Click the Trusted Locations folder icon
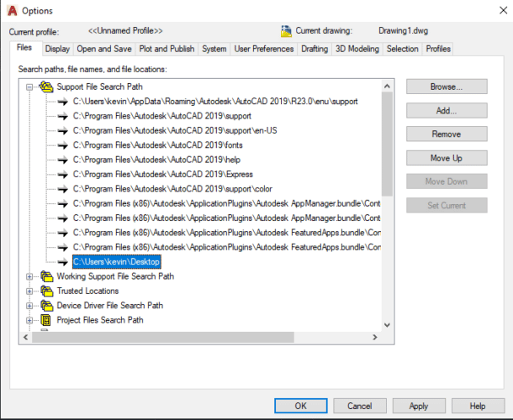The width and height of the screenshot is (513, 420). pyautogui.click(x=47, y=291)
